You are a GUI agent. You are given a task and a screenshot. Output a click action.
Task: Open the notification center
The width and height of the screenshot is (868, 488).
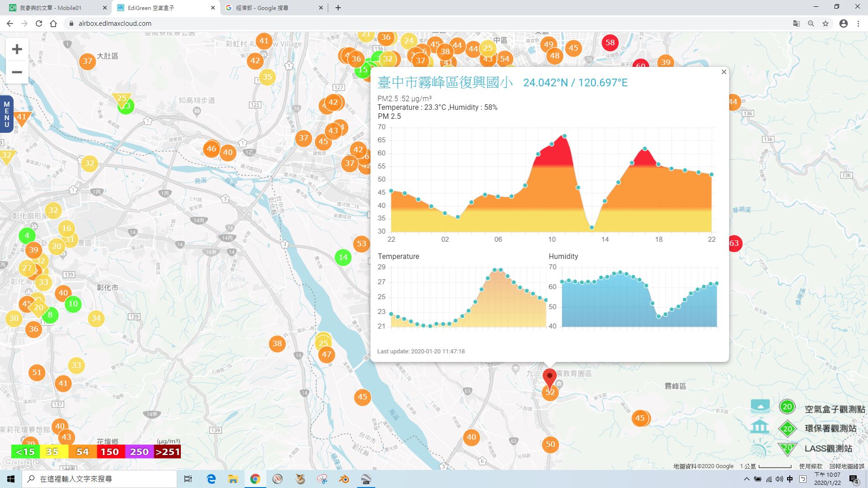click(x=854, y=479)
